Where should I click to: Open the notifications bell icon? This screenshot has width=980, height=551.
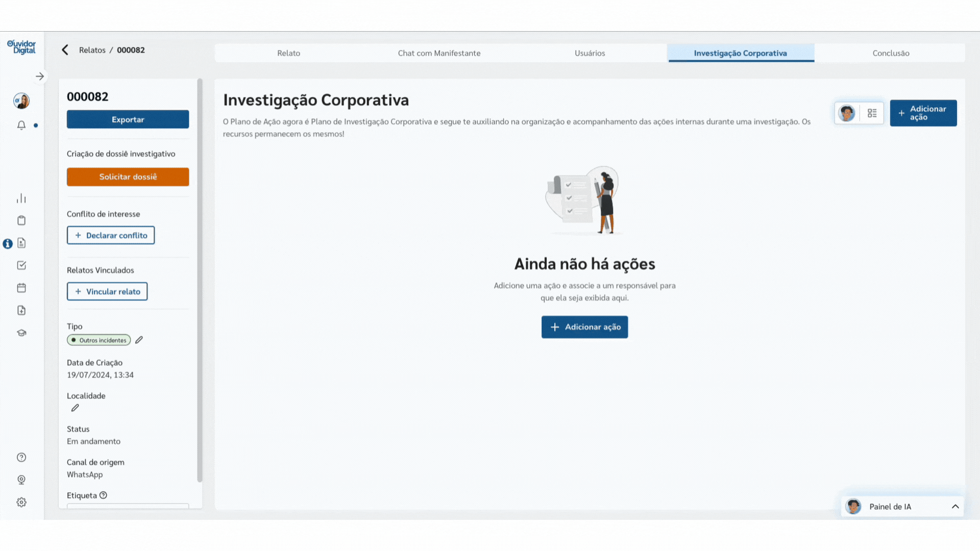21,125
